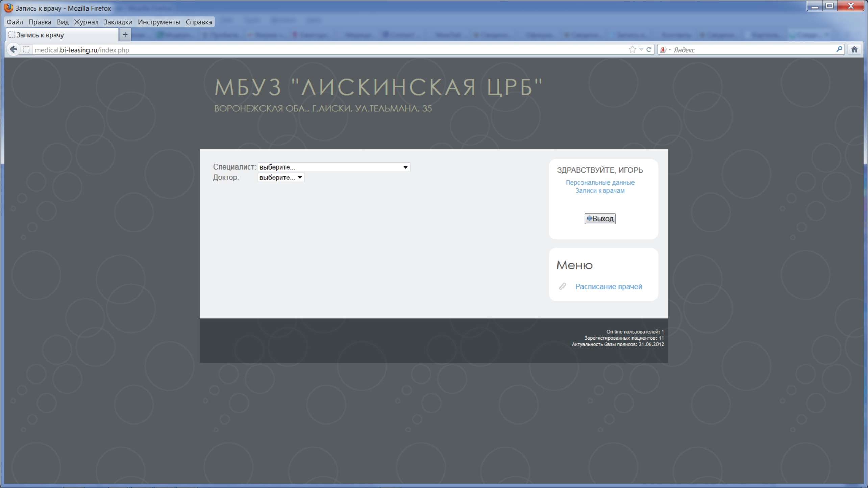The width and height of the screenshot is (868, 488).
Task: Click the МБУЗ "Лискинская ЦРБ" heading
Action: coord(378,87)
